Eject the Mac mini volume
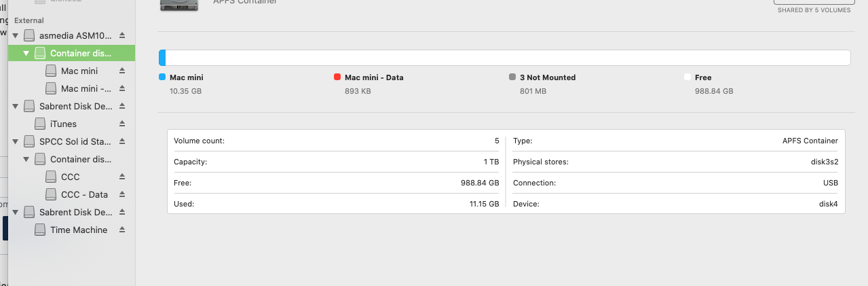This screenshot has height=286, width=868. tap(122, 71)
